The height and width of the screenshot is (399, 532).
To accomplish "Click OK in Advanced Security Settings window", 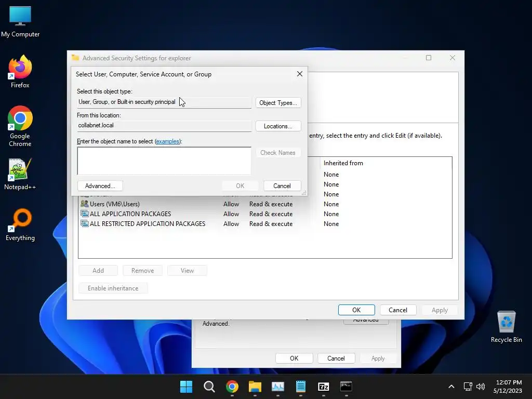I will (x=356, y=310).
